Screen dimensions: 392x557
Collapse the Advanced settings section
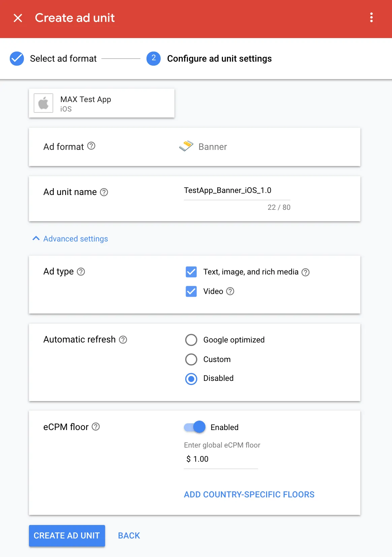point(70,238)
